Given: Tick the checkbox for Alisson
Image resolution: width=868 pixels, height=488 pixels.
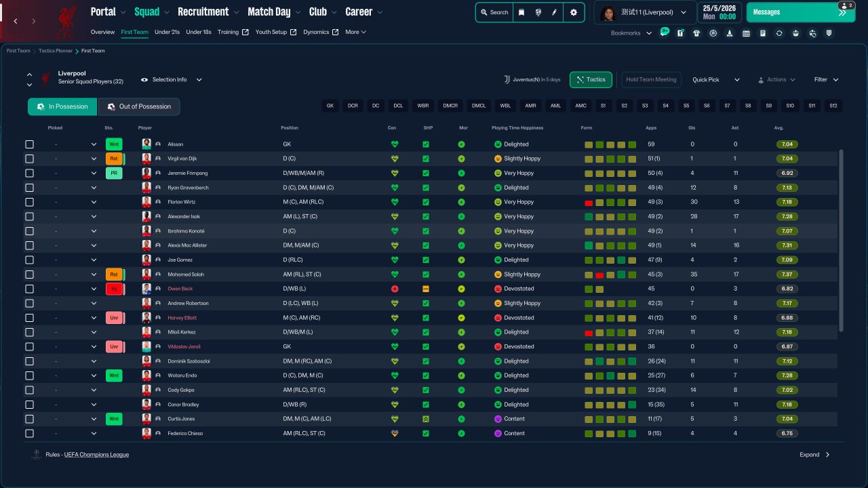Looking at the screenshot, I should click(29, 144).
